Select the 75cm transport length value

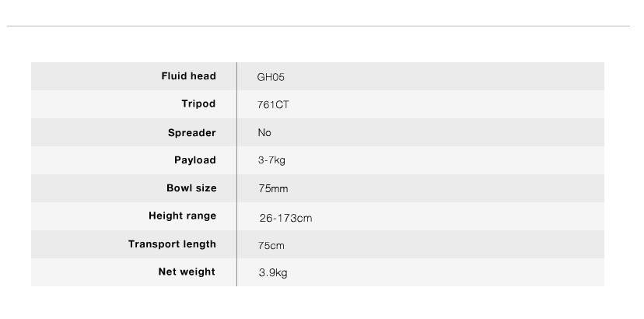(x=271, y=245)
